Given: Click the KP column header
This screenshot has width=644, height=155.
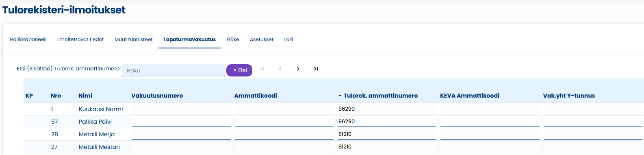Looking at the screenshot, I should coord(29,96).
